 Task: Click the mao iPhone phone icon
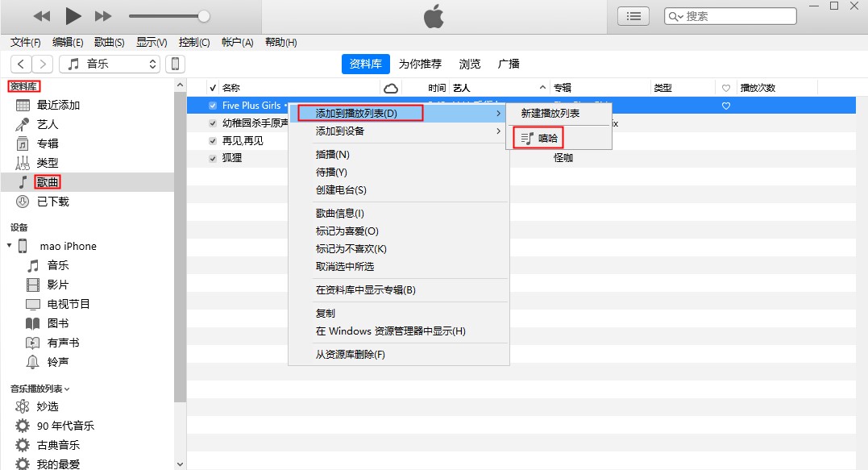coord(23,247)
